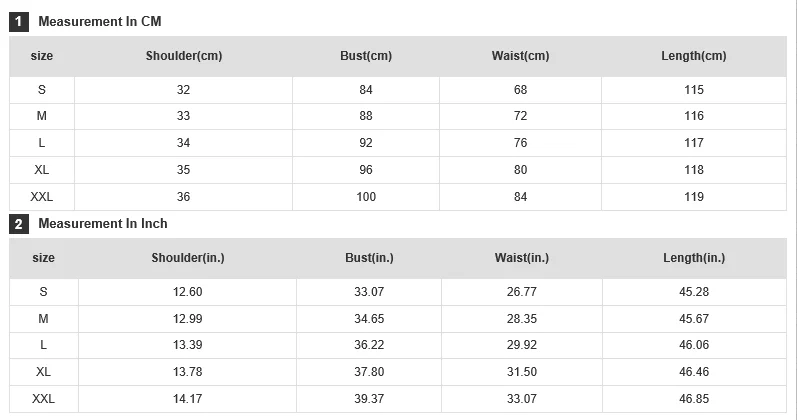Select the XXL row in CM table
This screenshot has height=420, width=797.
point(398,197)
